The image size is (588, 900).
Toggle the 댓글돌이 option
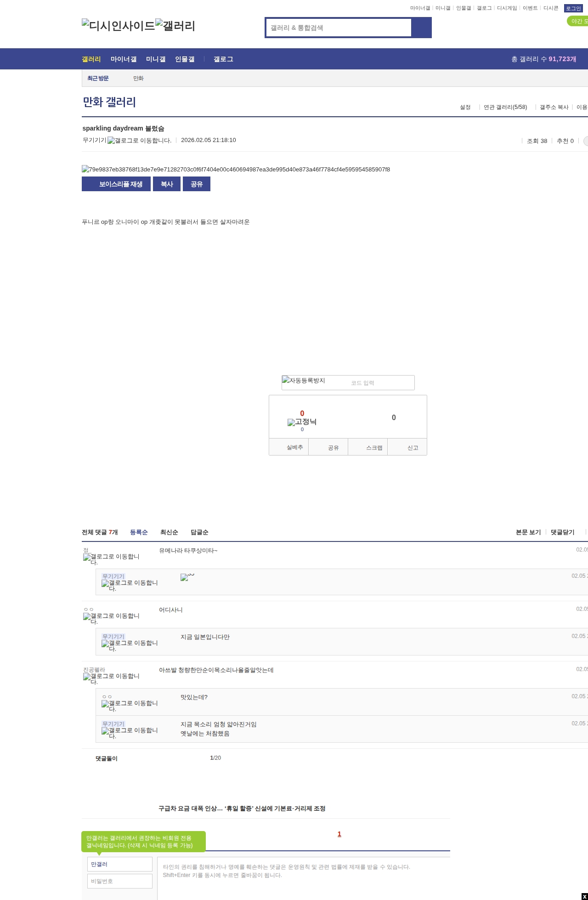coord(106,758)
